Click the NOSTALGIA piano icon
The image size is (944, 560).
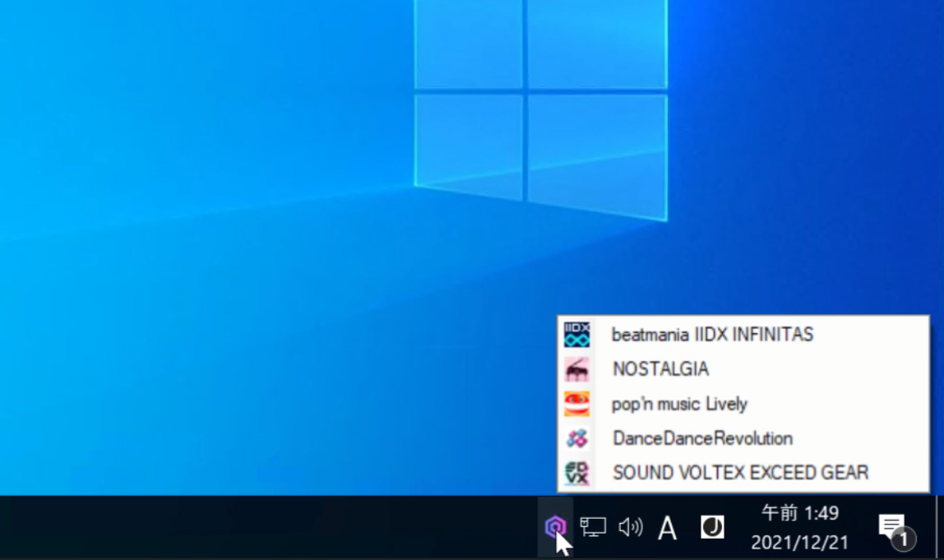tap(576, 368)
